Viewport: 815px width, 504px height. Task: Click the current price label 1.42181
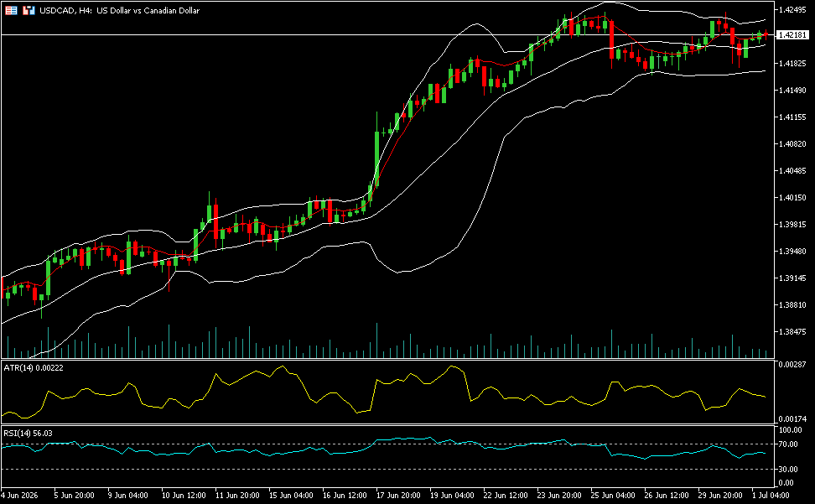click(x=793, y=35)
